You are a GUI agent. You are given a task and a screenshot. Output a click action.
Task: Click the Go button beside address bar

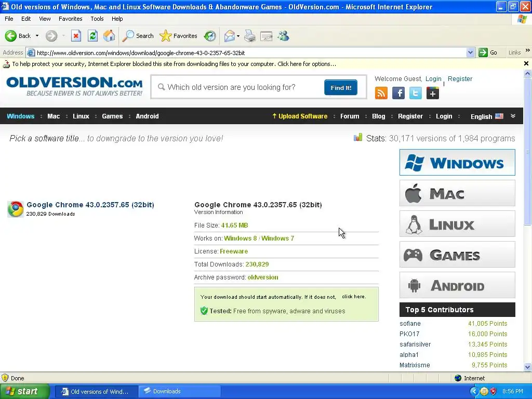tap(488, 52)
